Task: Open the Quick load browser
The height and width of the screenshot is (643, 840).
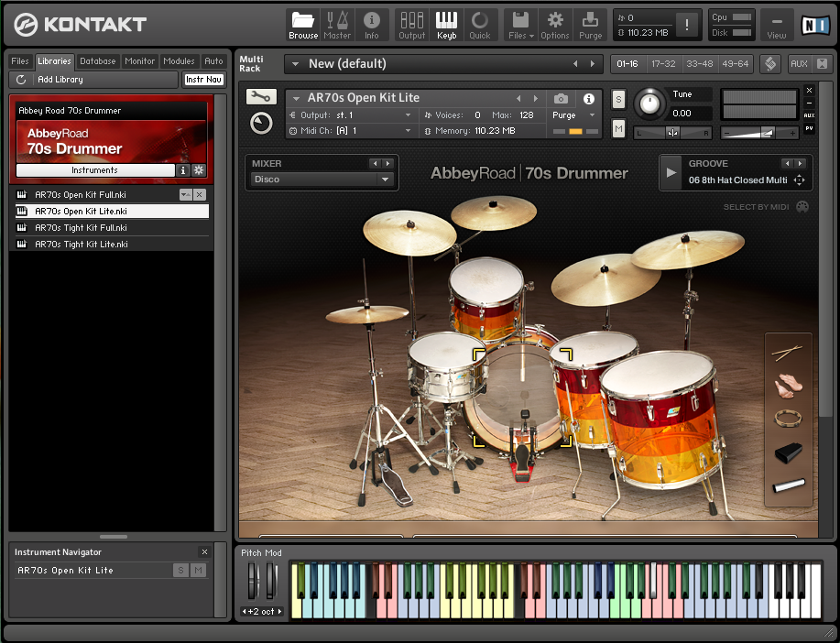Action: [479, 25]
